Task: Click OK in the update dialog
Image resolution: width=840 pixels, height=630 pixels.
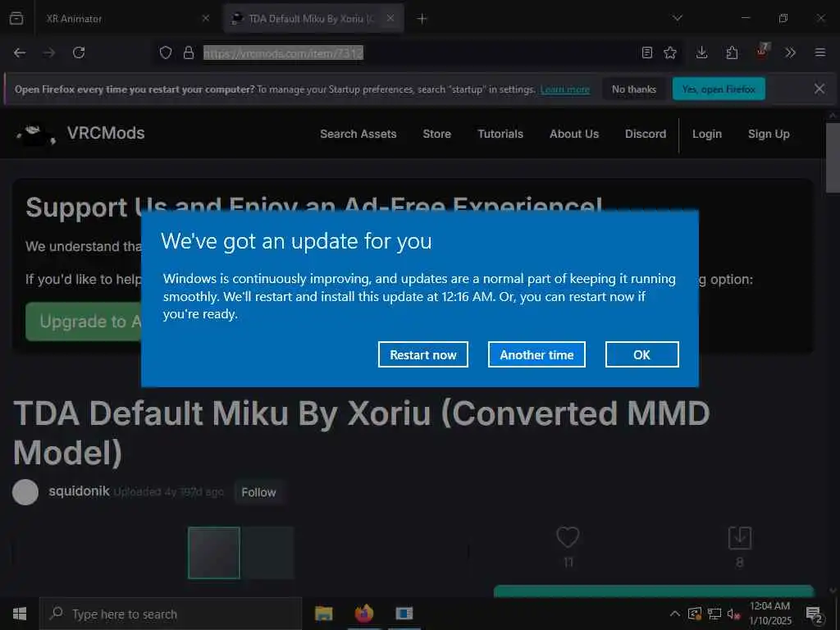Action: tap(641, 354)
